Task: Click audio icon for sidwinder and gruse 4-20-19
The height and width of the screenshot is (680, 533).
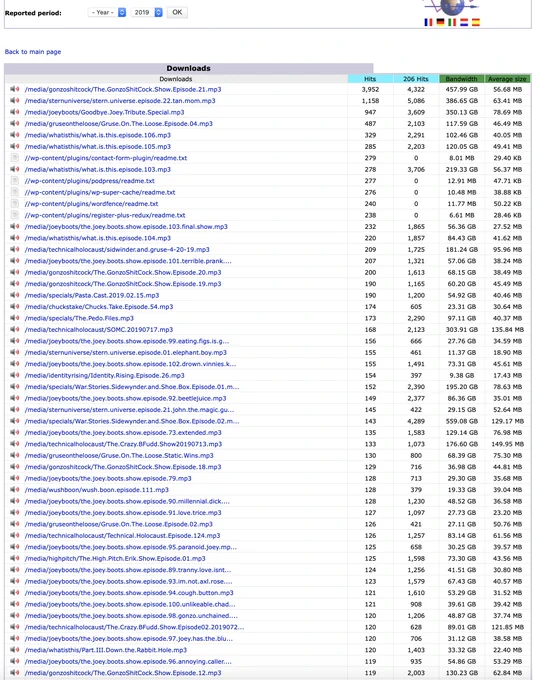Action: tap(15, 249)
